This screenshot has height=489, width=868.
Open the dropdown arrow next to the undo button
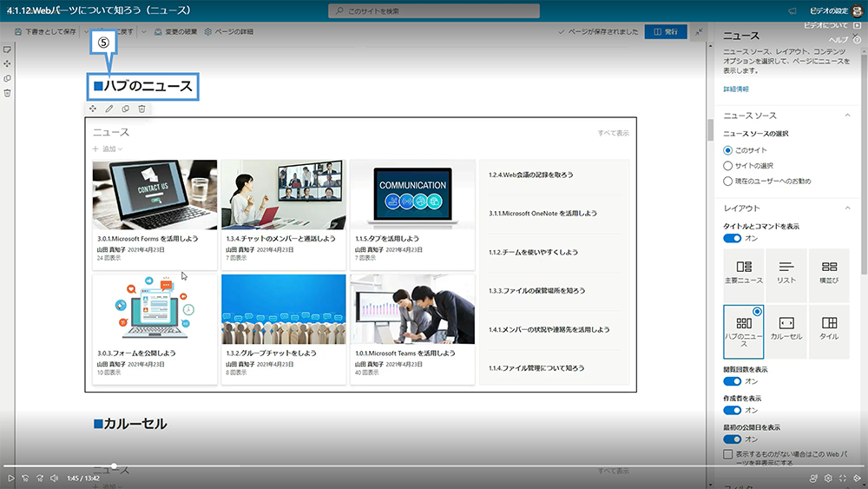[144, 31]
